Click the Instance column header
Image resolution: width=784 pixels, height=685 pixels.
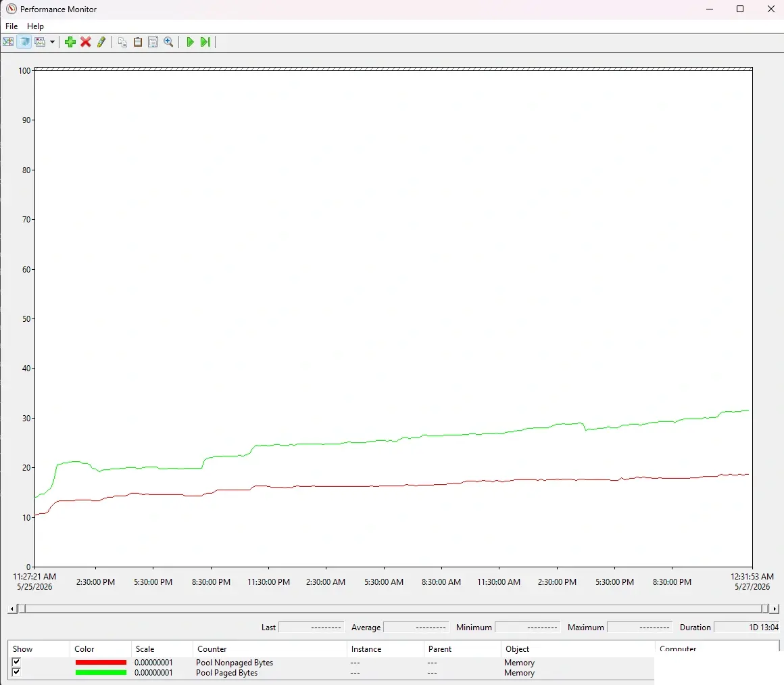coord(385,649)
